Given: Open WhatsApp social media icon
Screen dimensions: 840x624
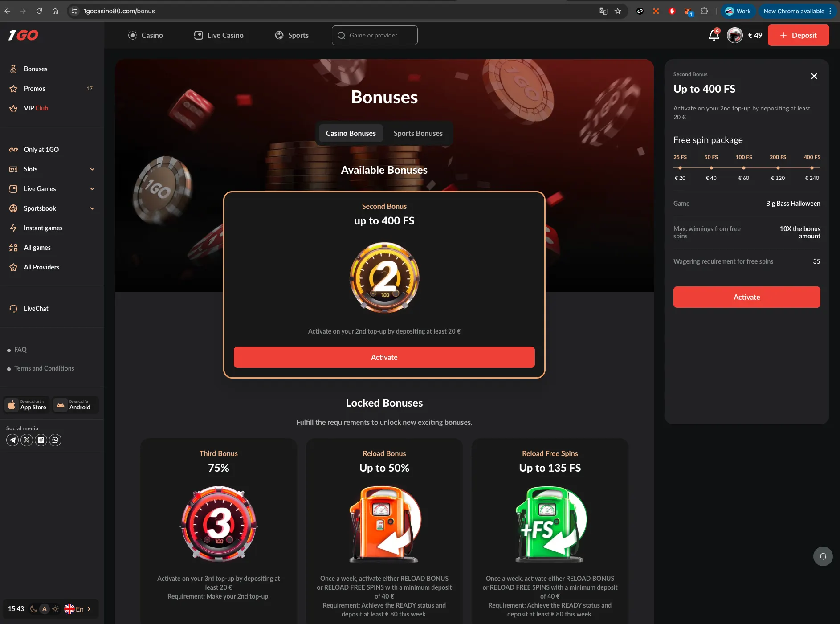Looking at the screenshot, I should [x=55, y=440].
